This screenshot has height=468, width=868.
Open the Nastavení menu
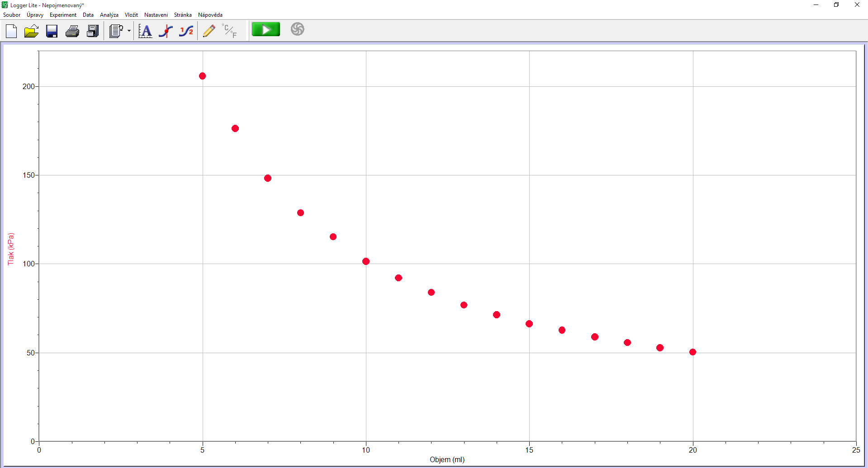click(156, 15)
